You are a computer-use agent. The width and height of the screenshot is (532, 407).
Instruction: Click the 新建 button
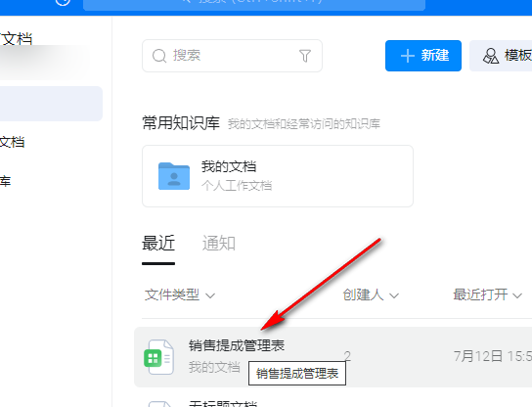coord(423,56)
